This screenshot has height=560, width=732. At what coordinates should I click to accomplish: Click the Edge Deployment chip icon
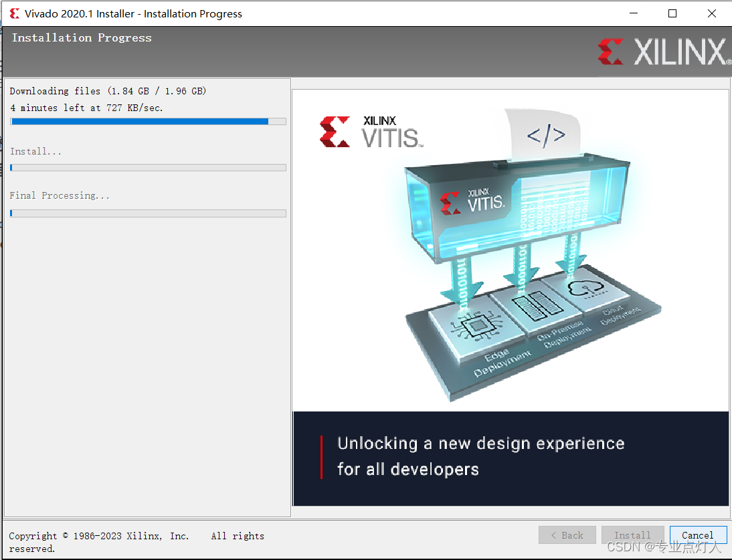476,325
